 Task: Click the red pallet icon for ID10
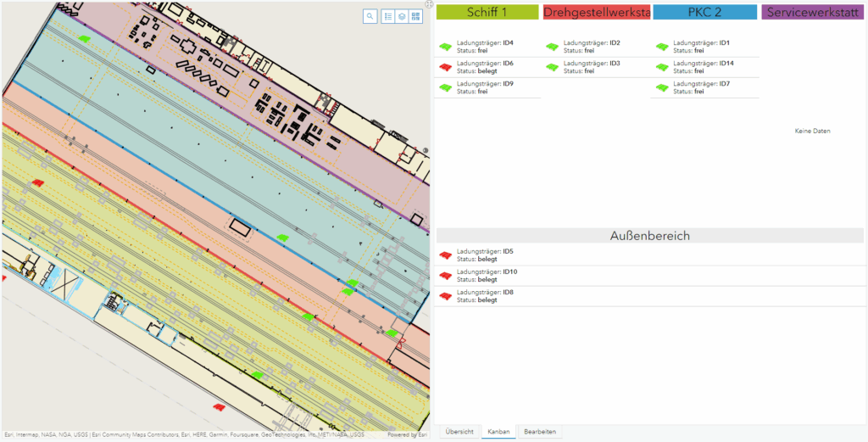(446, 275)
